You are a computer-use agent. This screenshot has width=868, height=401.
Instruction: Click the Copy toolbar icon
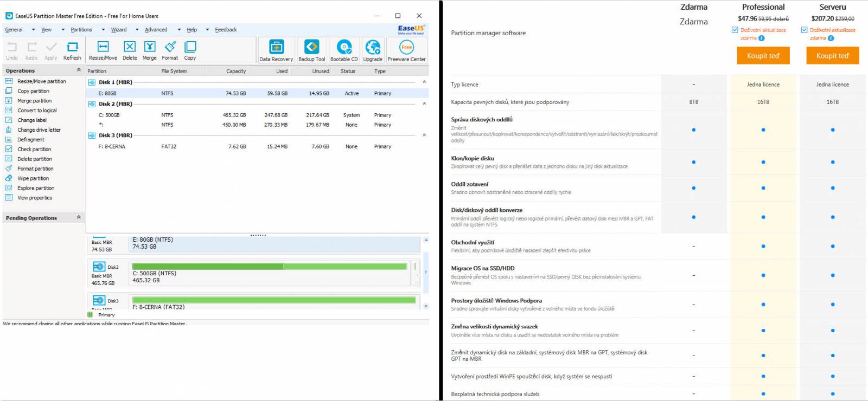[x=190, y=50]
